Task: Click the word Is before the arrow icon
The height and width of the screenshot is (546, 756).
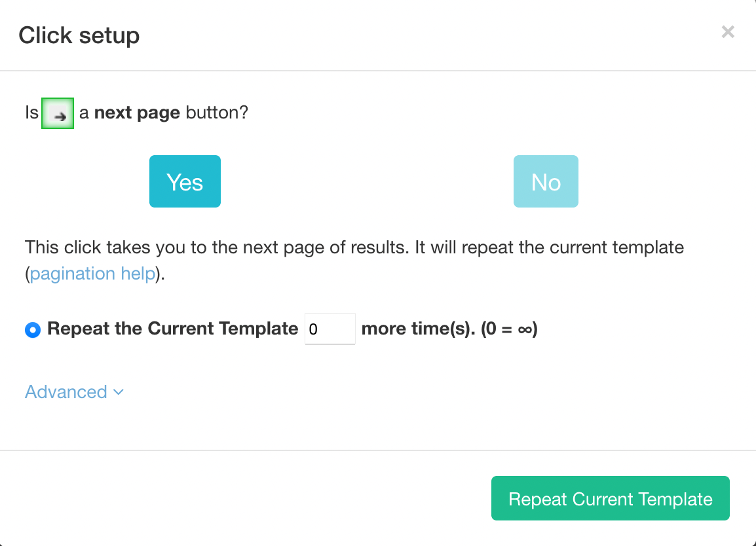Action: (32, 113)
